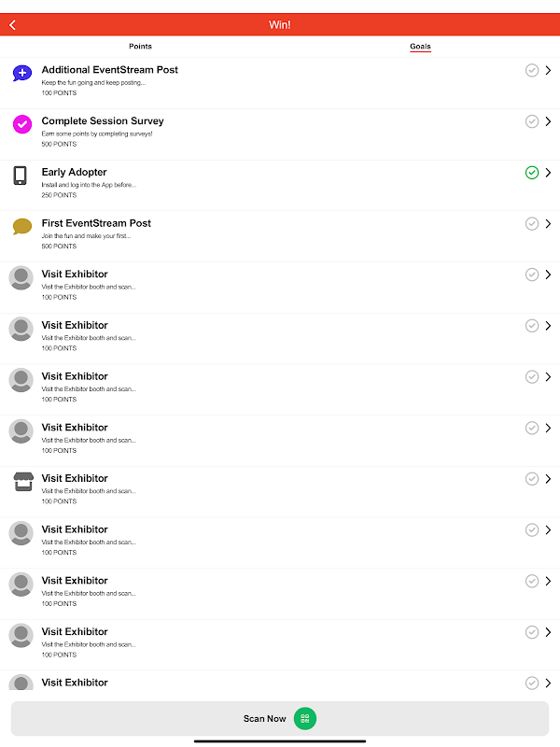The height and width of the screenshot is (747, 560).
Task: Tap the blue plus chat bubble icon
Action: pos(21,73)
